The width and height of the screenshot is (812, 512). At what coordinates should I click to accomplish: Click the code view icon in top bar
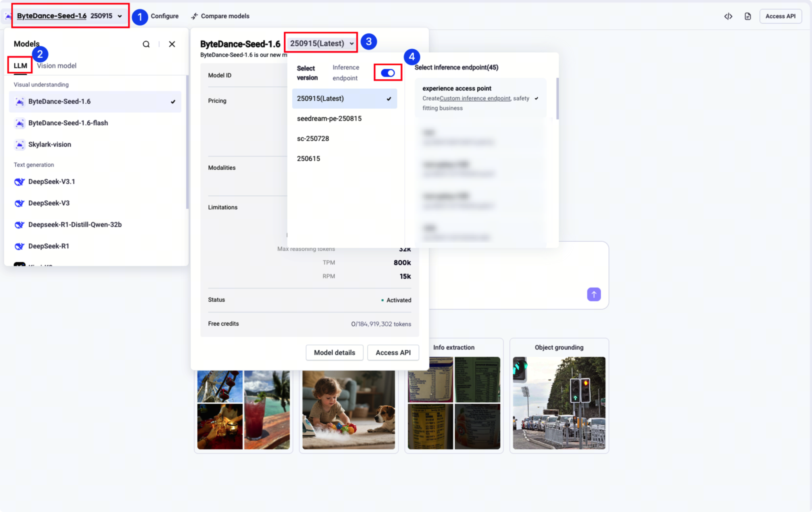click(728, 16)
